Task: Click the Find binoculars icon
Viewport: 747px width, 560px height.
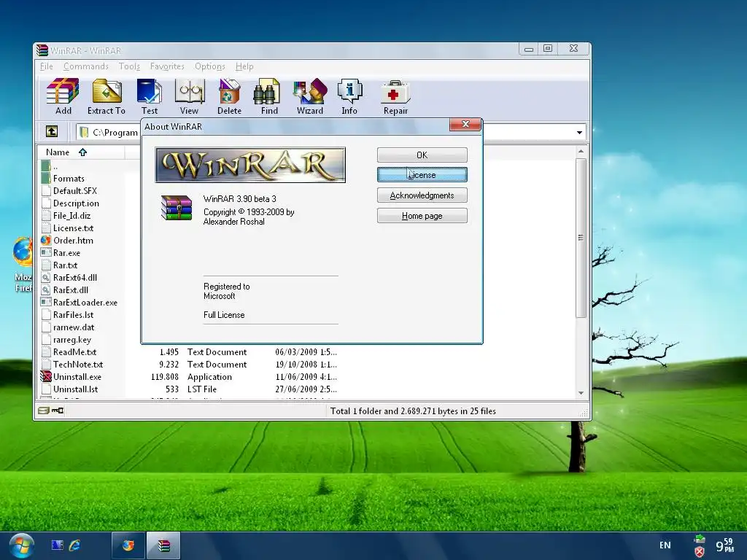Action: tap(268, 91)
